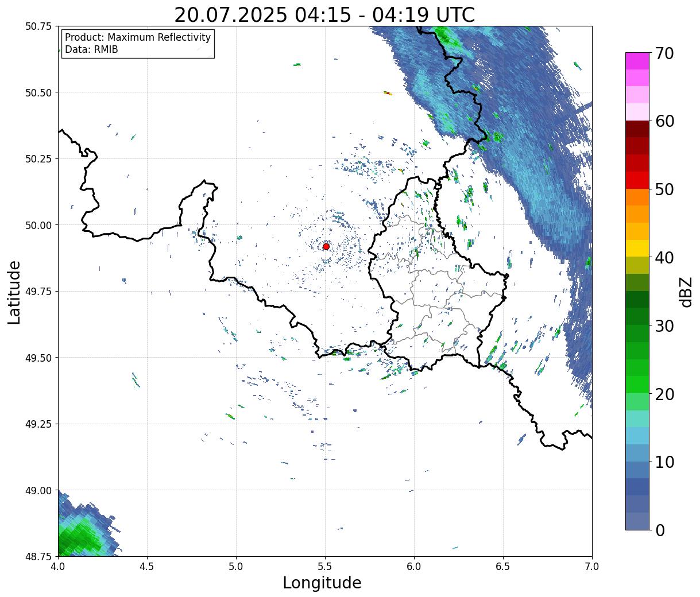This screenshot has height=597, width=700.
Task: Click the latitude tick label 49.00
Action: [x=38, y=490]
